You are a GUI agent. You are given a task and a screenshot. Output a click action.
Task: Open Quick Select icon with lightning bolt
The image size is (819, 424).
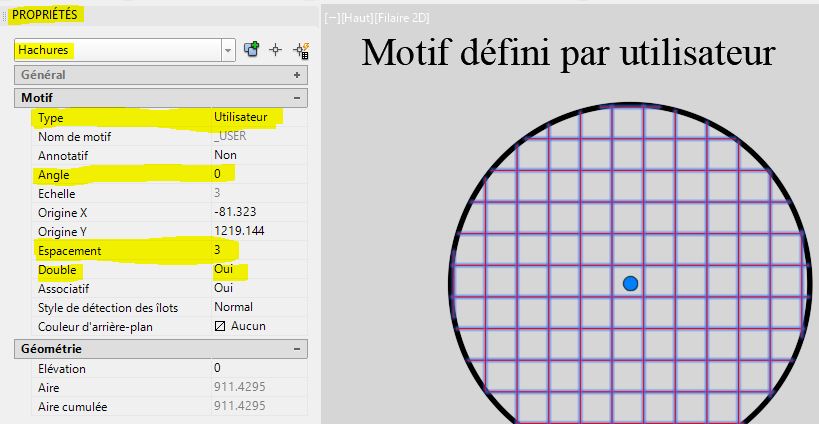click(x=300, y=50)
